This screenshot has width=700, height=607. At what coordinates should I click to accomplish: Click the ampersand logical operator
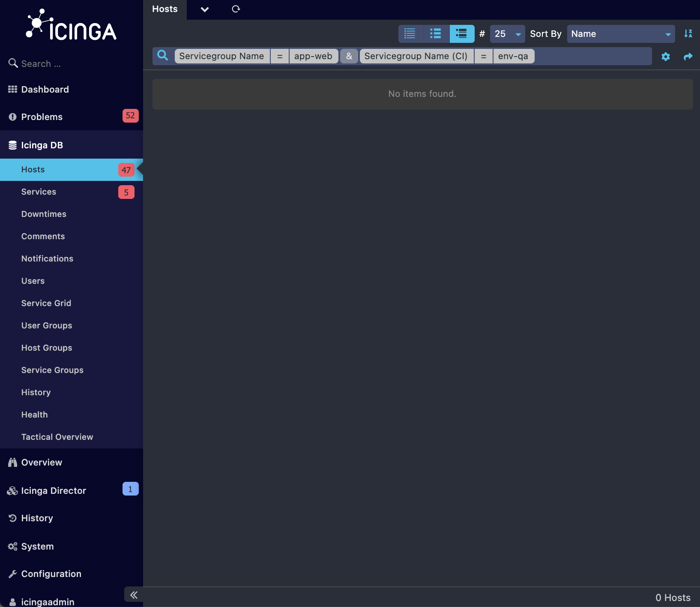(x=349, y=56)
